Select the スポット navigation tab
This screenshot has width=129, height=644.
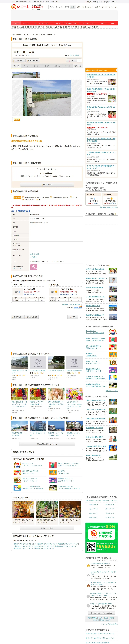pos(16,23)
